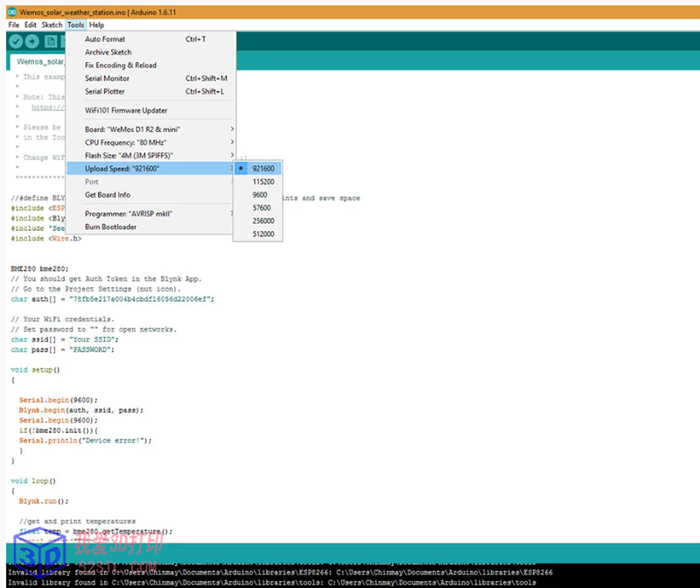Set upload speed to 115200
This screenshot has height=588, width=700.
[x=258, y=182]
